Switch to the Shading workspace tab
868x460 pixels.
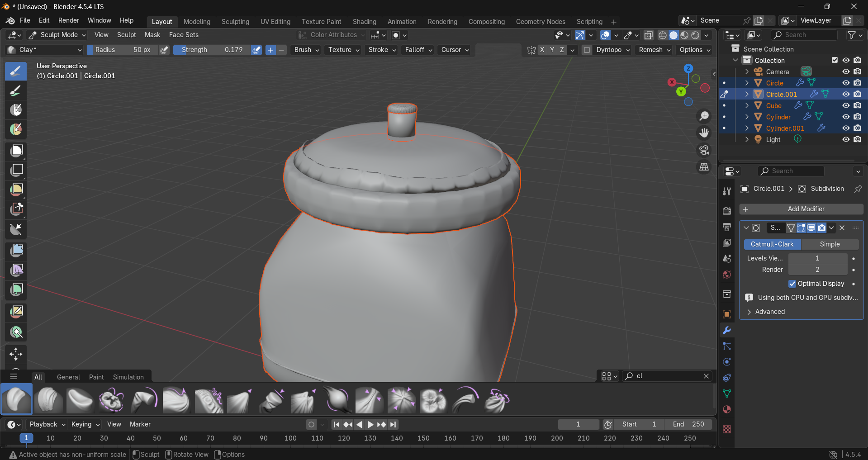point(364,21)
